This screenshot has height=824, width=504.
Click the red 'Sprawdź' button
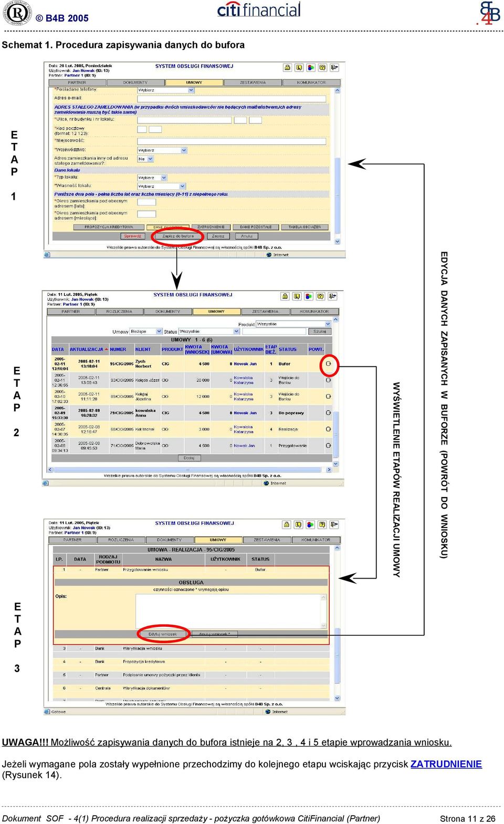tap(132, 236)
